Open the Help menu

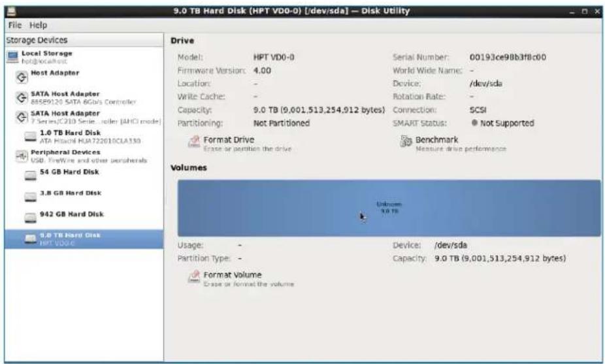click(x=38, y=25)
